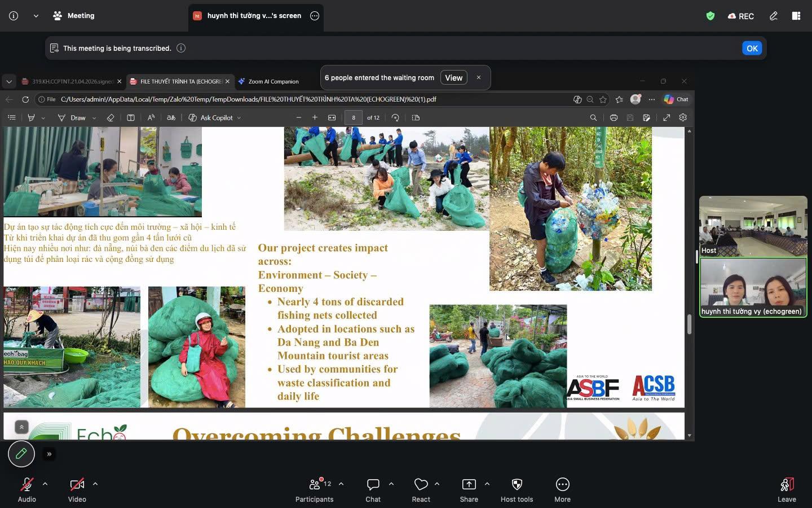
Task: Click the React heart icon
Action: [421, 485]
